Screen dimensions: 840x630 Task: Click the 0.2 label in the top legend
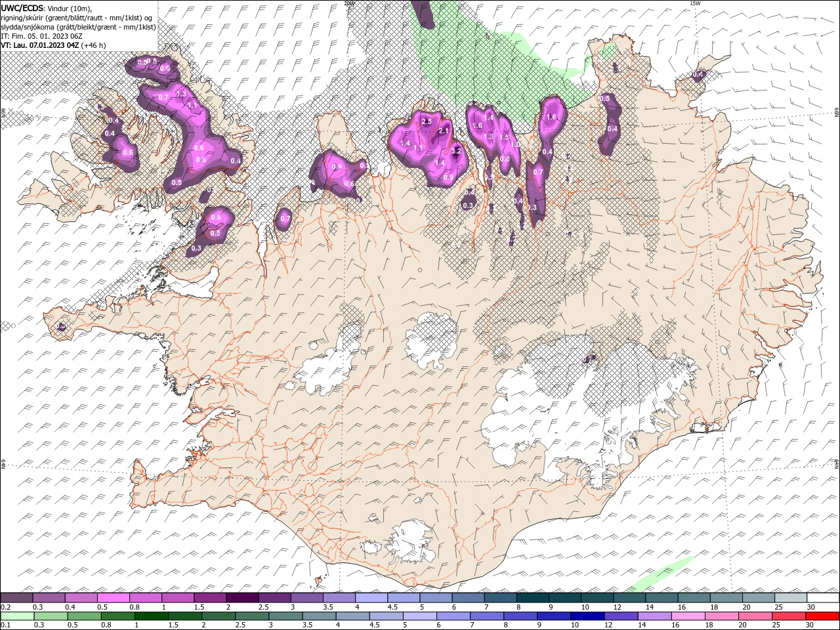pos(6,607)
